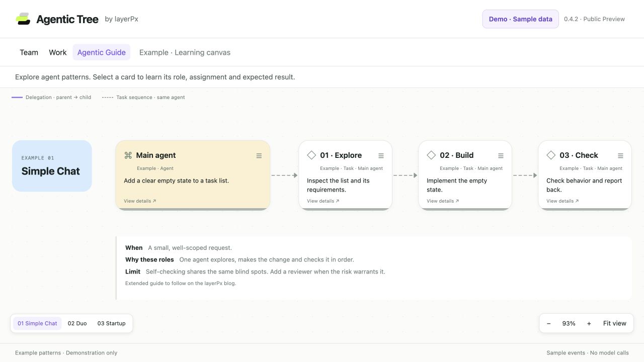The width and height of the screenshot is (644, 362).
Task: Click 'Extended guide to follow on the layerPx blog'
Action: tap(181, 283)
